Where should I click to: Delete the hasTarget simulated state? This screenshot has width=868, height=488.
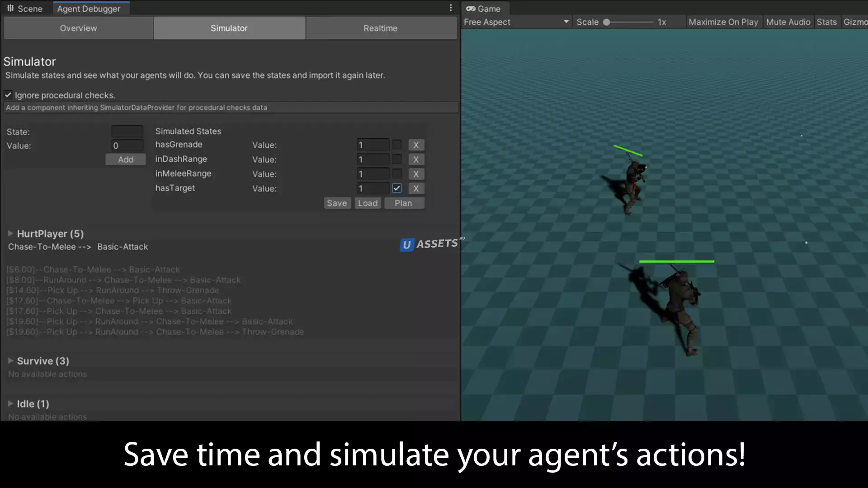tap(416, 188)
